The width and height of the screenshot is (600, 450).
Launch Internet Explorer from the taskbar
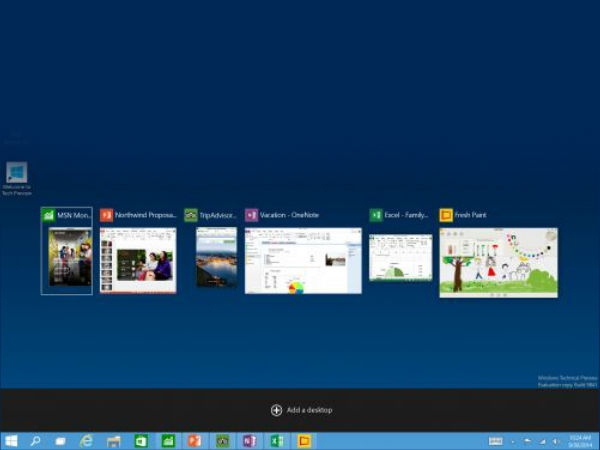coord(86,441)
